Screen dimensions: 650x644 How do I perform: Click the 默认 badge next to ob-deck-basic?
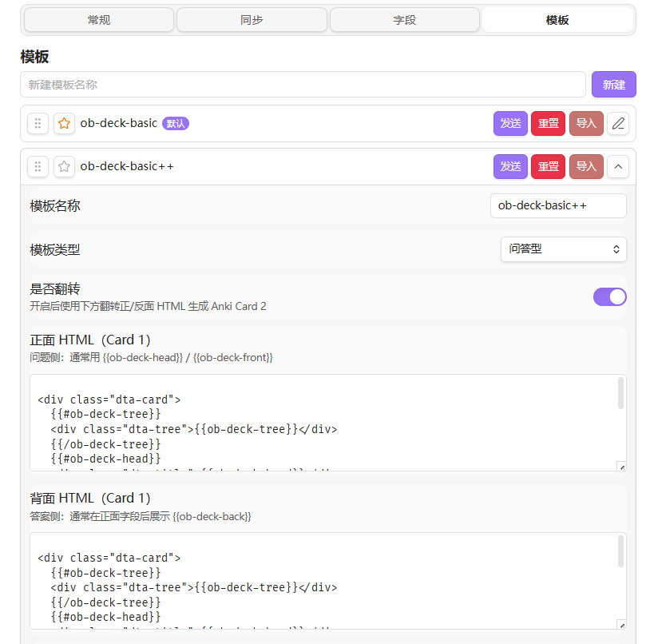pyautogui.click(x=176, y=124)
